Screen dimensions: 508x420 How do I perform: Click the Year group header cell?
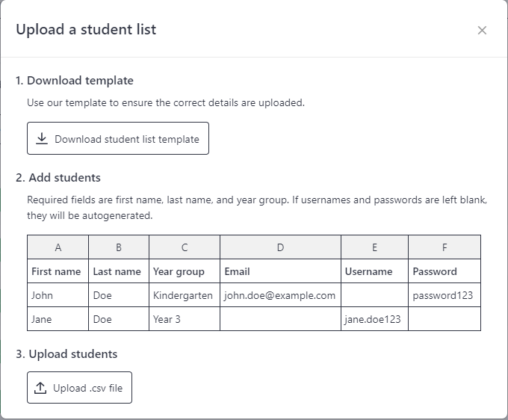[x=185, y=271]
